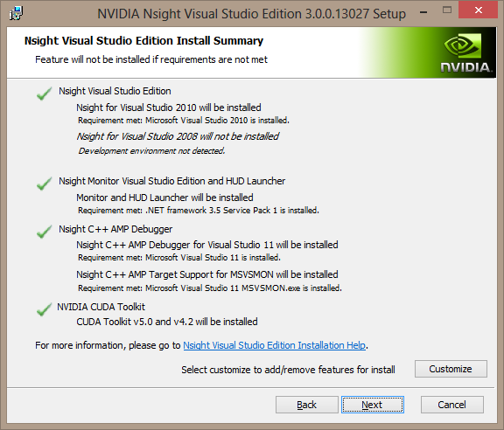Click the window title bar text

point(251,14)
